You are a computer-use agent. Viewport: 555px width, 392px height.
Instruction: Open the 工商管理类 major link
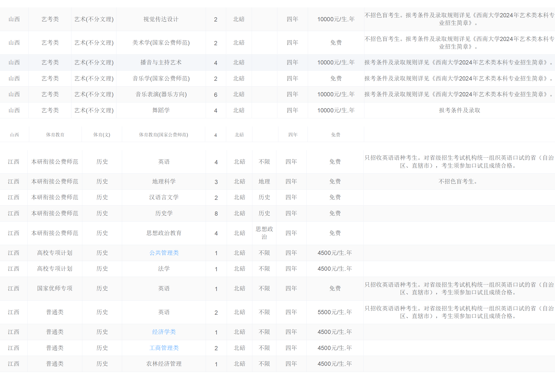click(164, 348)
